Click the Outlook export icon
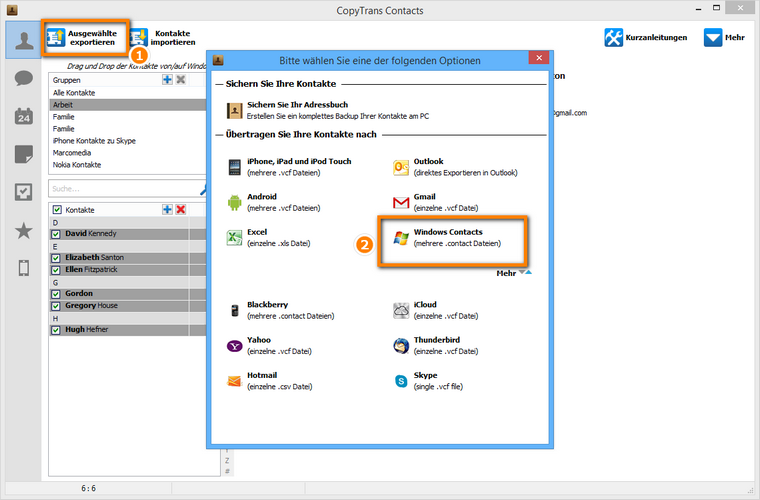 (x=401, y=167)
